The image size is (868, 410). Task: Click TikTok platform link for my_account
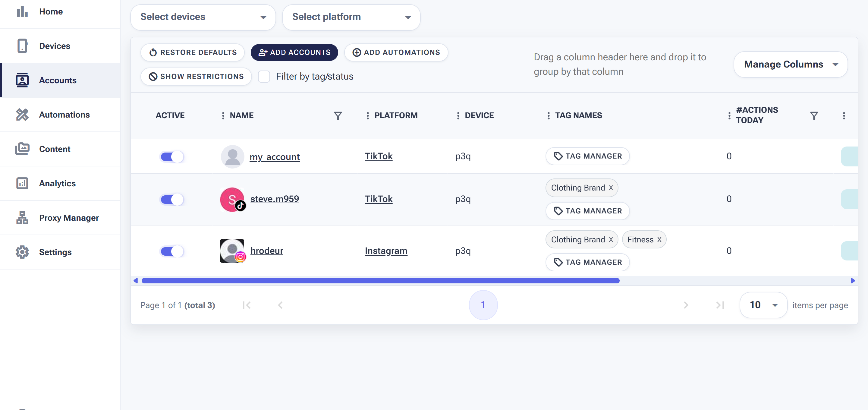(x=379, y=156)
